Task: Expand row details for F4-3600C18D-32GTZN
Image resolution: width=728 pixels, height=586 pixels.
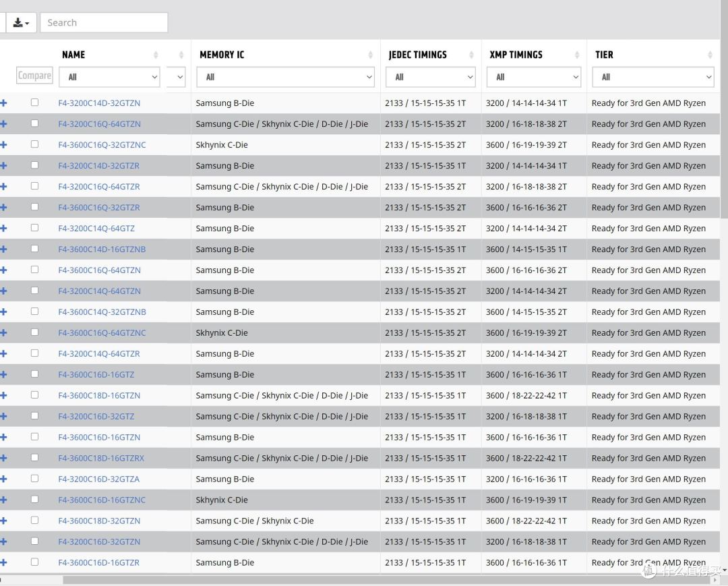Action: (x=3, y=521)
